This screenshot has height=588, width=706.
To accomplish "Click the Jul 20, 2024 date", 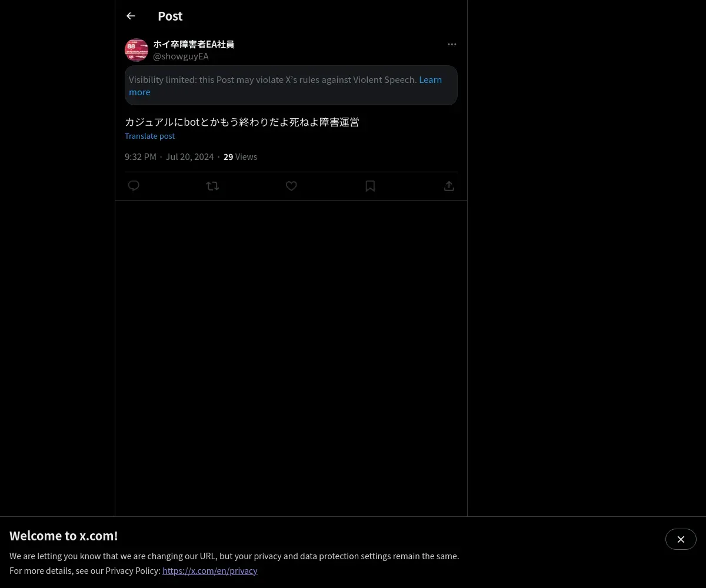I will (189, 157).
